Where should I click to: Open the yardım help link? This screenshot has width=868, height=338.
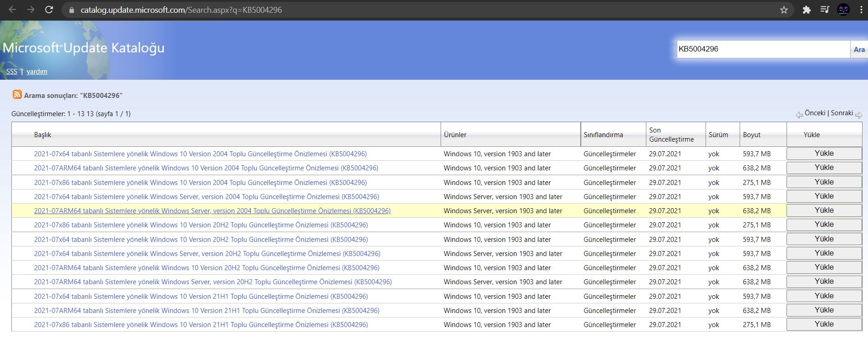(x=37, y=72)
